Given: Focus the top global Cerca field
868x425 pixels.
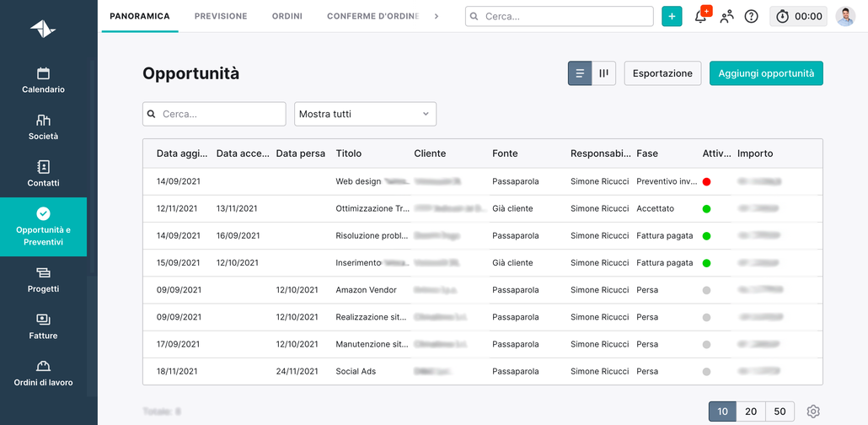Looking at the screenshot, I should pos(559,17).
